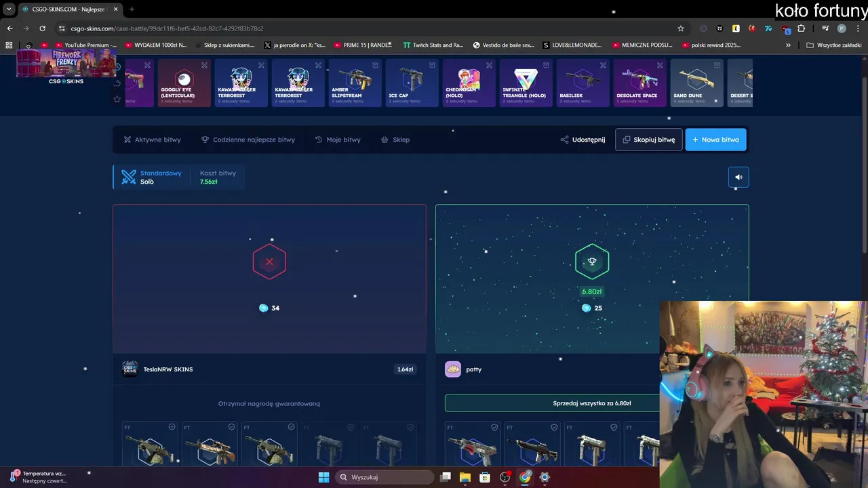Screen dimensions: 868x488
Task: Open the Chrome three-dot menu
Action: [859, 28]
